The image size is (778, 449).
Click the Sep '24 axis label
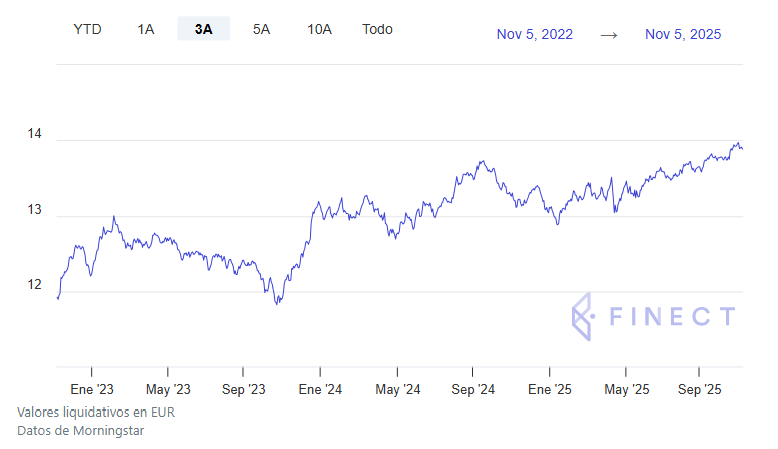473,388
